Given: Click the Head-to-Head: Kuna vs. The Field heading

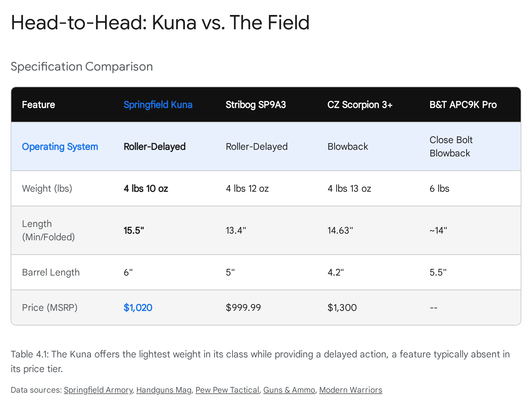Looking at the screenshot, I should coord(160,23).
